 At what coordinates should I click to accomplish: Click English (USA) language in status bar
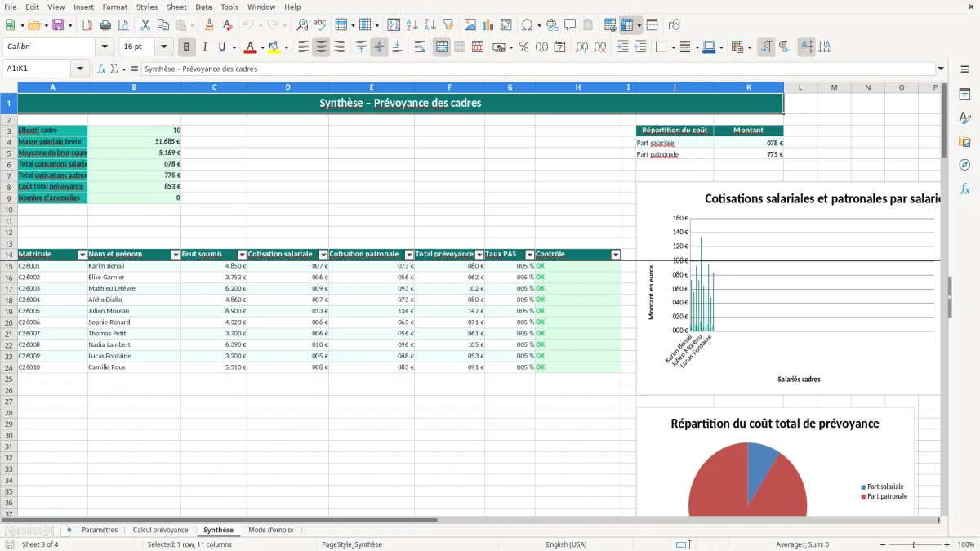(x=566, y=544)
